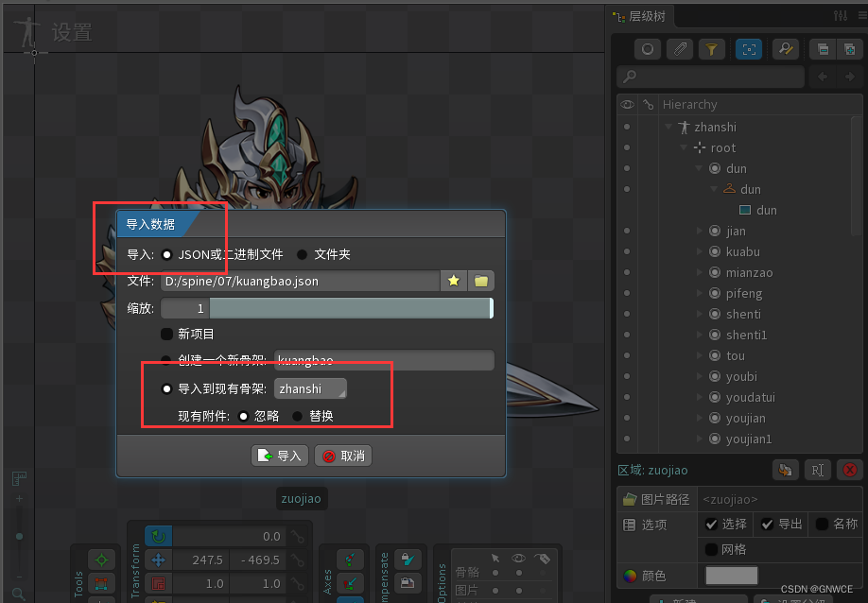868x603 pixels.
Task: Uncheck the 导出 option checkbox
Action: click(x=767, y=524)
